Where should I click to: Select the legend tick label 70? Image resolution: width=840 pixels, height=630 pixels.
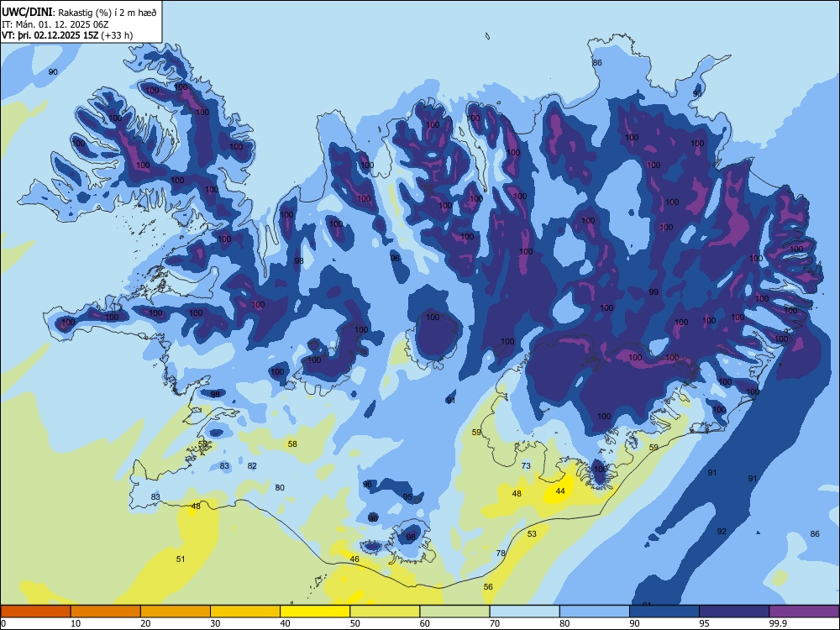point(495,623)
